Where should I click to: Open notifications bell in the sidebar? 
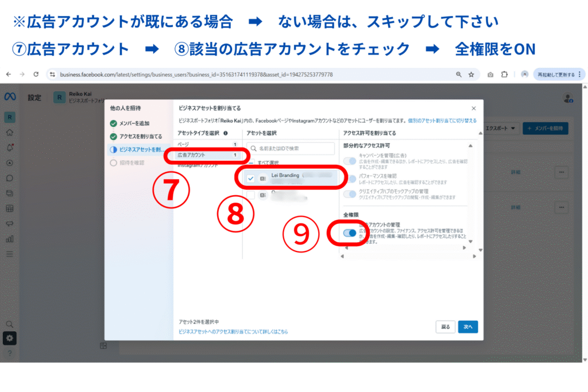pyautogui.click(x=10, y=148)
